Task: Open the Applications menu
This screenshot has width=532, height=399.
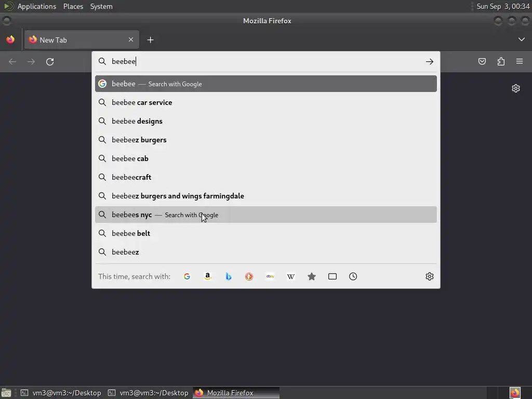Action: (37, 6)
